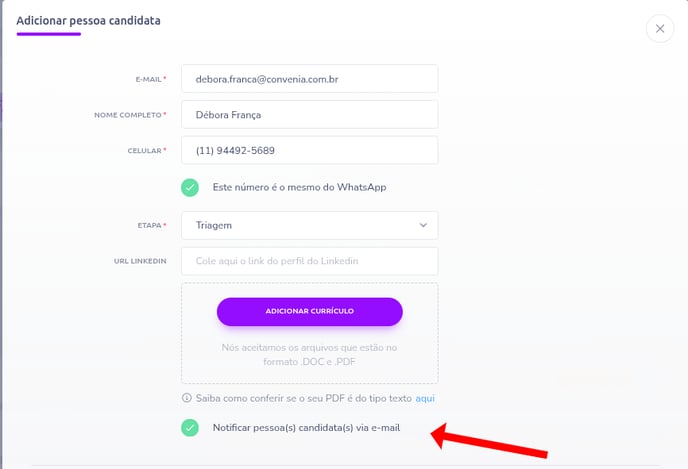Click the URL LinkedIn input box
This screenshot has width=688, height=469.
[309, 261]
